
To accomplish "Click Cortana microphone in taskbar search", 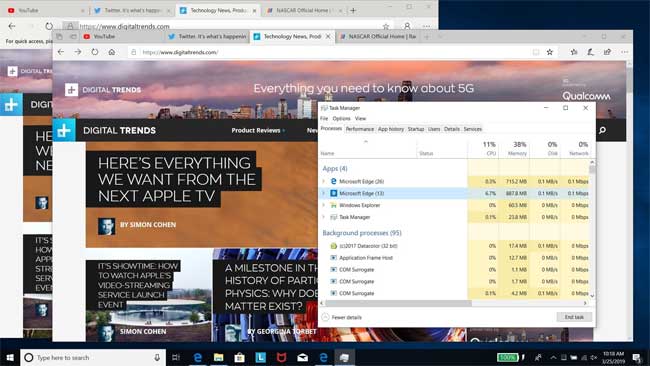I will 157,357.
